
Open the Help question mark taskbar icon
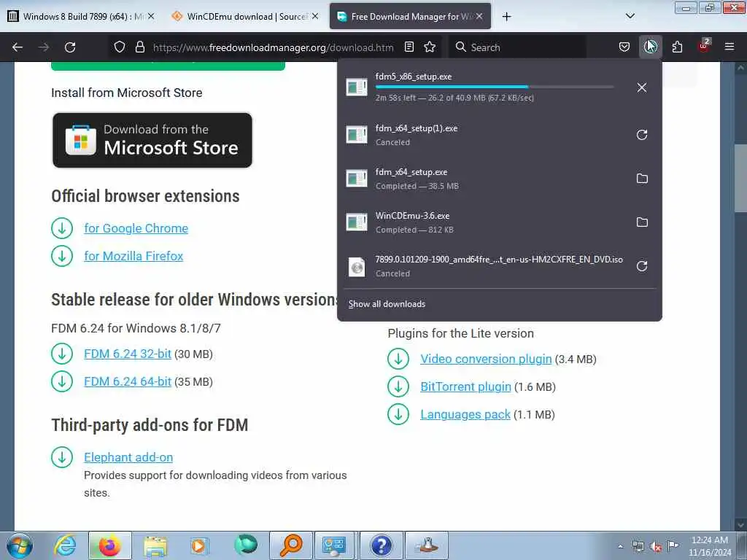(381, 545)
